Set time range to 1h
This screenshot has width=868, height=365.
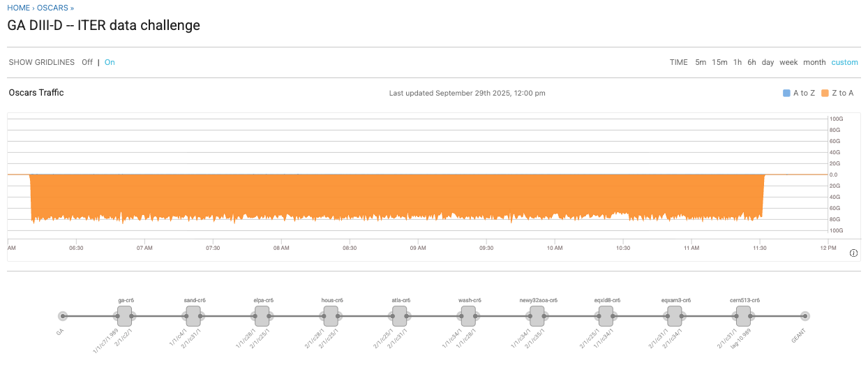(737, 62)
